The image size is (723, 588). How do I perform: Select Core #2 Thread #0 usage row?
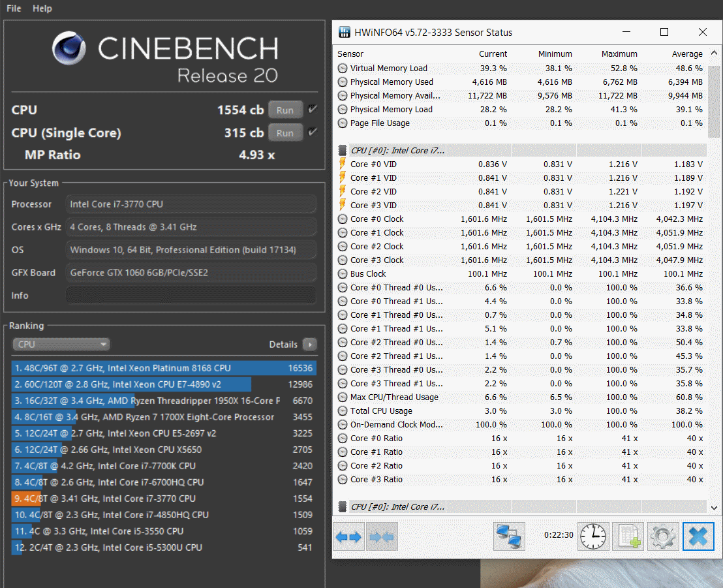coord(521,342)
